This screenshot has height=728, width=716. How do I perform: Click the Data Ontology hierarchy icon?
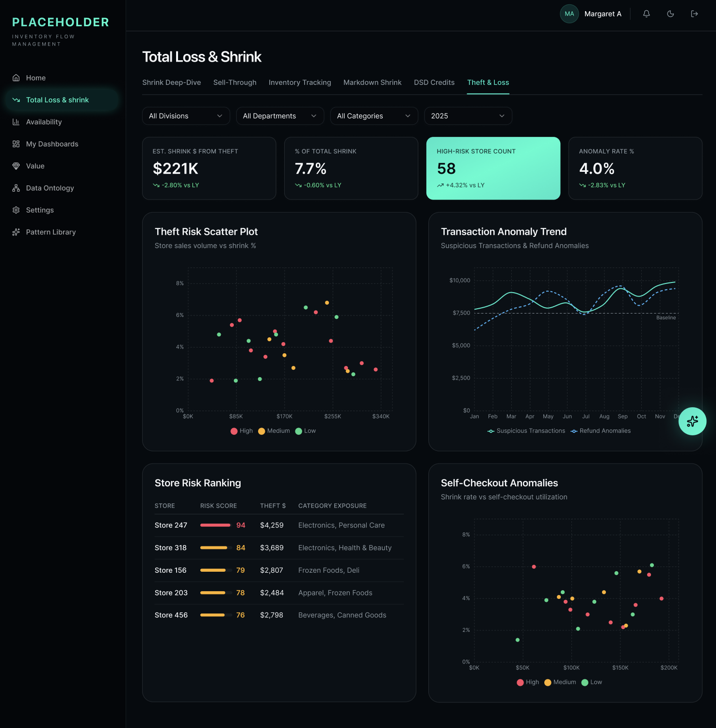click(x=16, y=188)
